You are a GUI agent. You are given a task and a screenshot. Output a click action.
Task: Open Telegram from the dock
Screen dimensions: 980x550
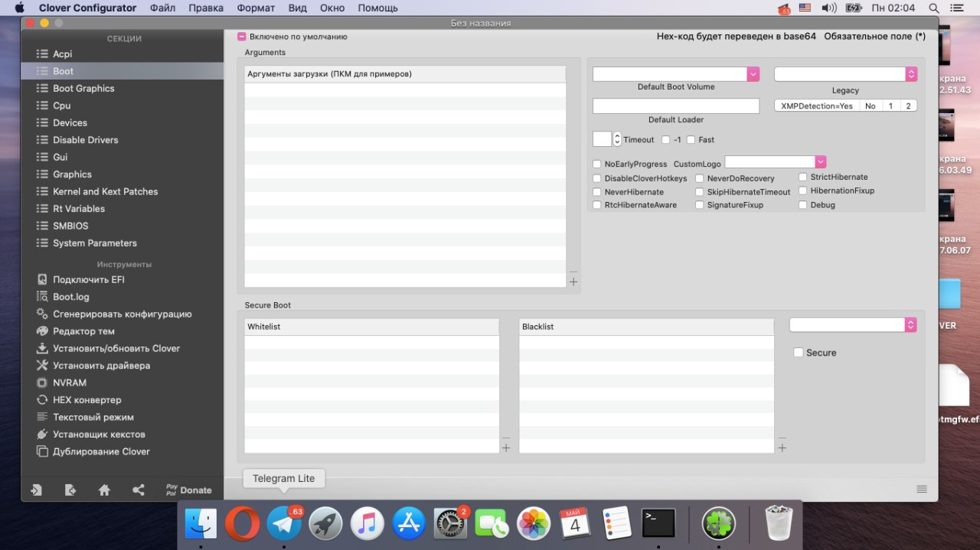284,524
